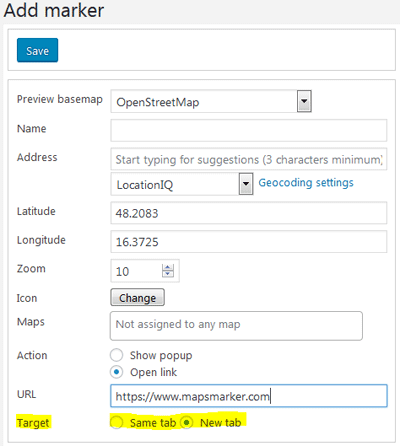Choose the New tab target option

coord(187,423)
